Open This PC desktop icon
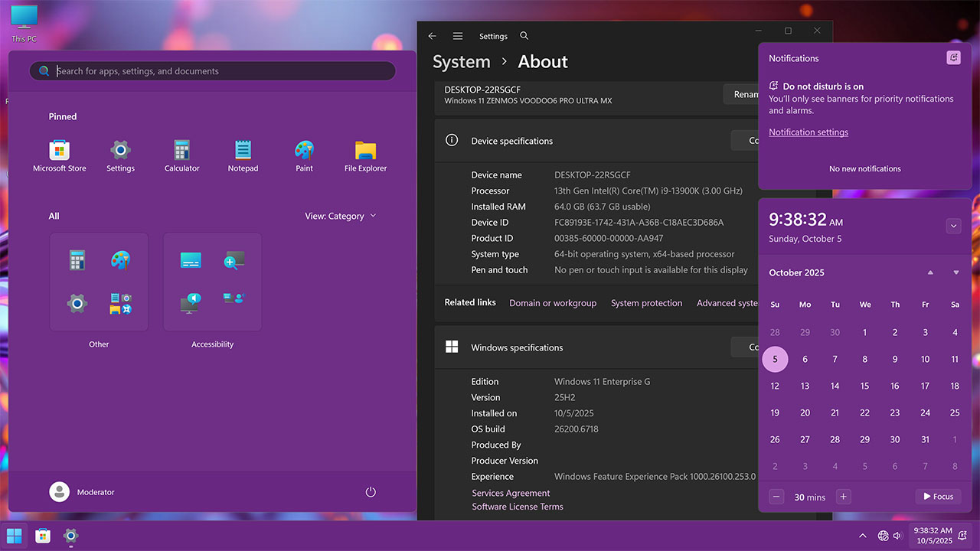The height and width of the screenshot is (551, 980). coord(24,22)
